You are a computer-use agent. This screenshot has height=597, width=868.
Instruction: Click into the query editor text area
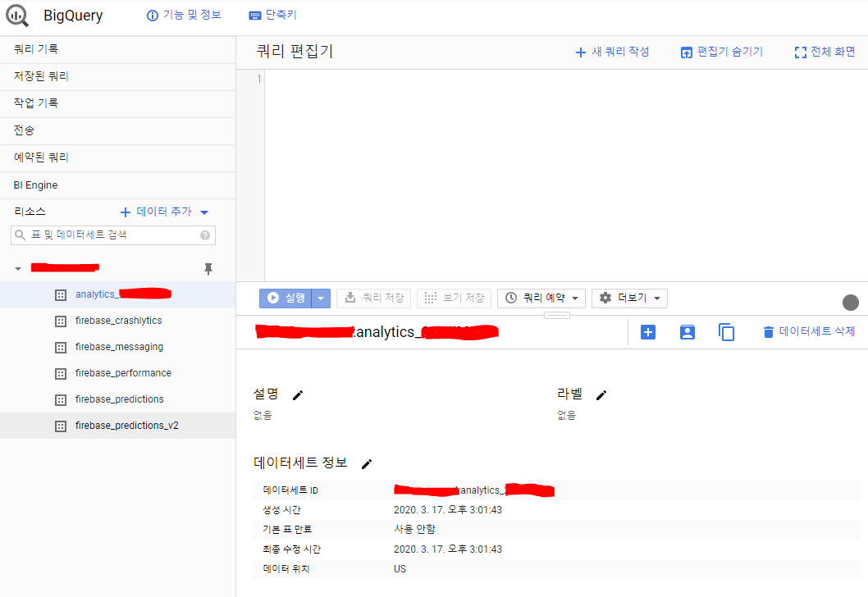coord(566,175)
